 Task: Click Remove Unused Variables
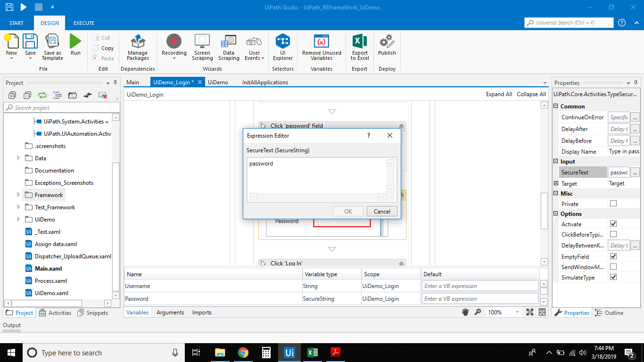(x=322, y=47)
